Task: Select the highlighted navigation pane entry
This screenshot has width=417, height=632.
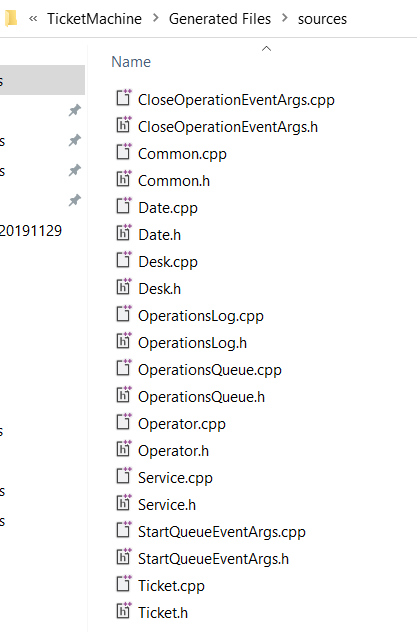Action: point(42,80)
